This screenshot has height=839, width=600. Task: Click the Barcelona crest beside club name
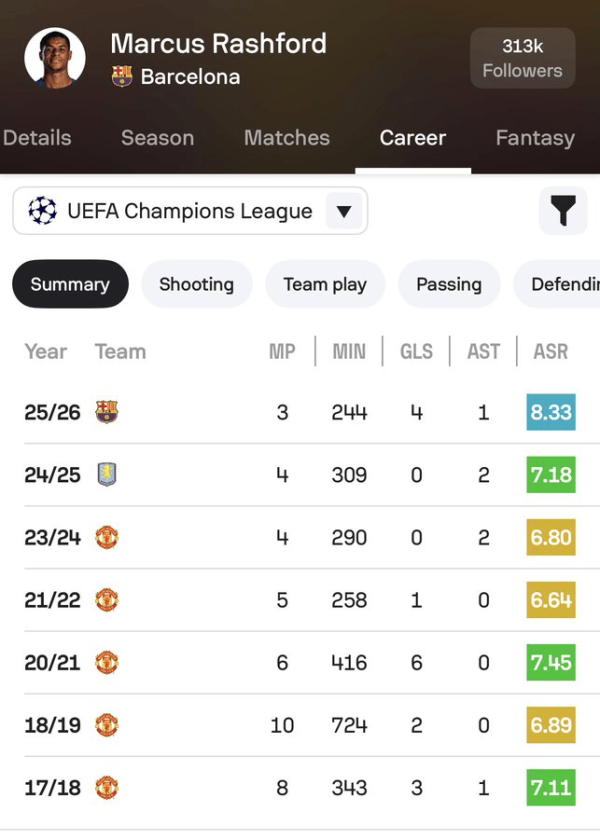coord(122,76)
